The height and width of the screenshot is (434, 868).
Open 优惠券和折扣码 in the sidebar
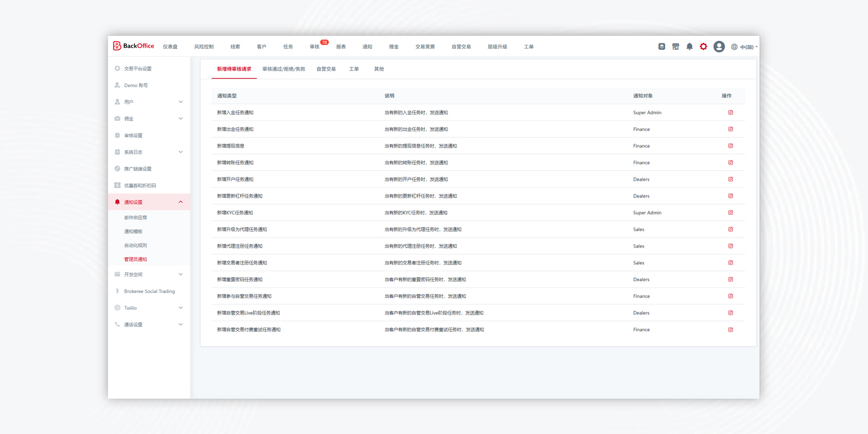coord(140,186)
